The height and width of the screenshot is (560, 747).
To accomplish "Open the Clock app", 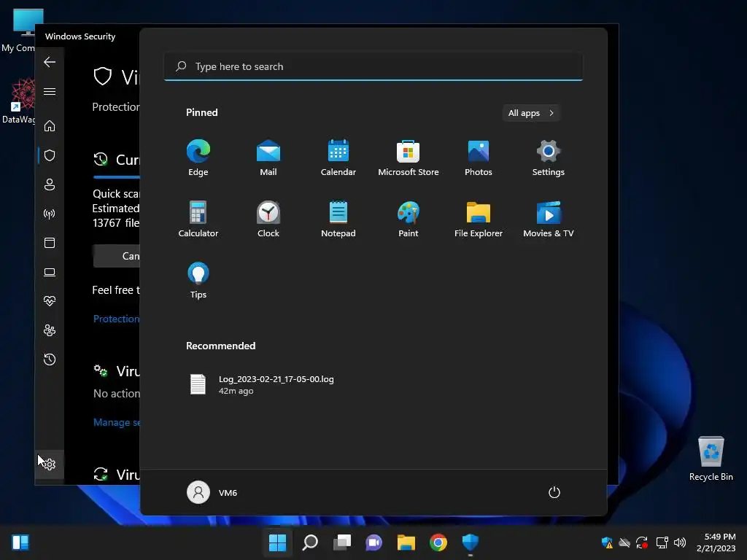I will click(x=268, y=219).
